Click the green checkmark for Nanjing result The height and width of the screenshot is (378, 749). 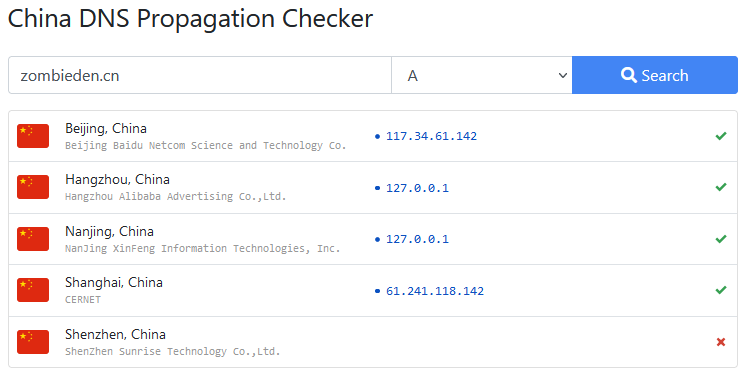point(721,239)
